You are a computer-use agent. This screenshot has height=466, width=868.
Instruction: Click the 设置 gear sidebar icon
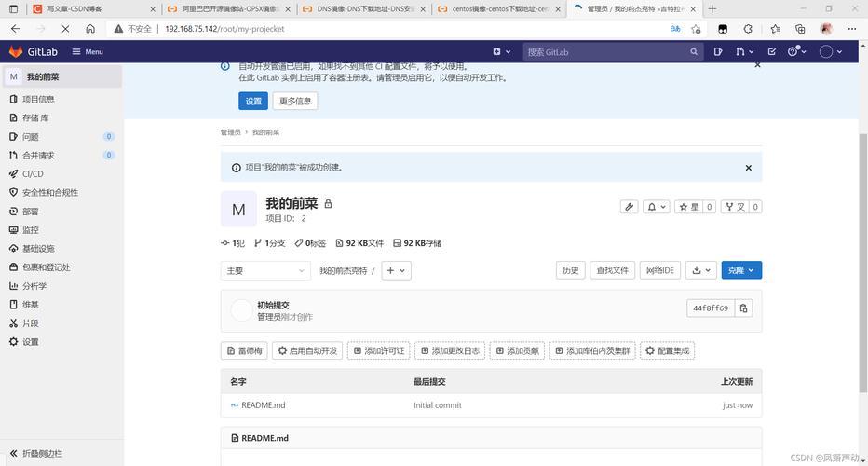click(x=13, y=342)
